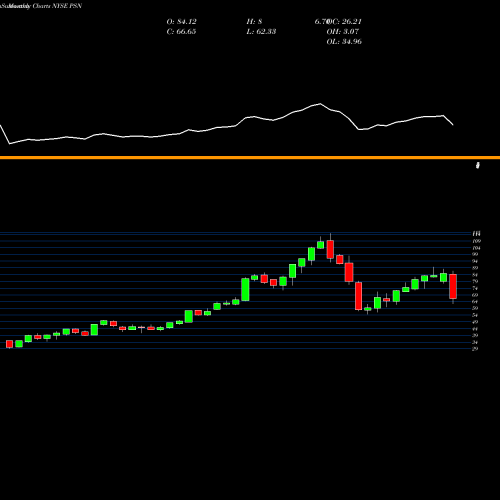Click the '99' price axis label
The height and width of the screenshot is (500, 500).
pos(475,254)
